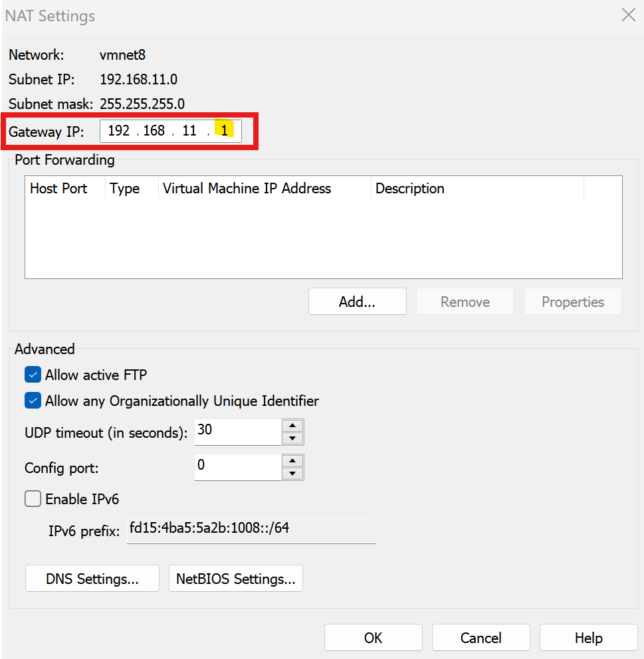Click the Subnet IP value 192.168.11.0

[138, 79]
